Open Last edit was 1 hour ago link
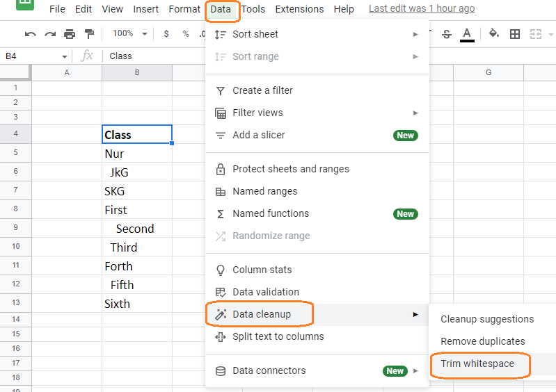 click(422, 8)
